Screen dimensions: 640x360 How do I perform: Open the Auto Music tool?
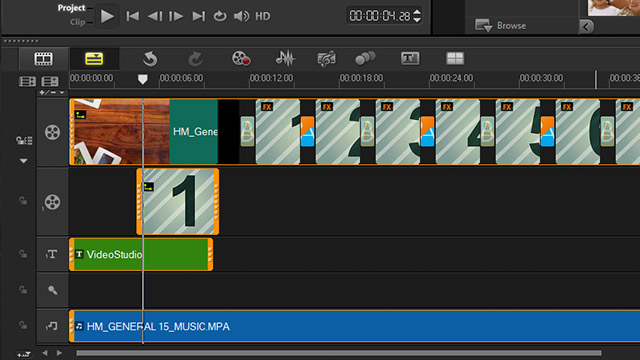(x=327, y=59)
